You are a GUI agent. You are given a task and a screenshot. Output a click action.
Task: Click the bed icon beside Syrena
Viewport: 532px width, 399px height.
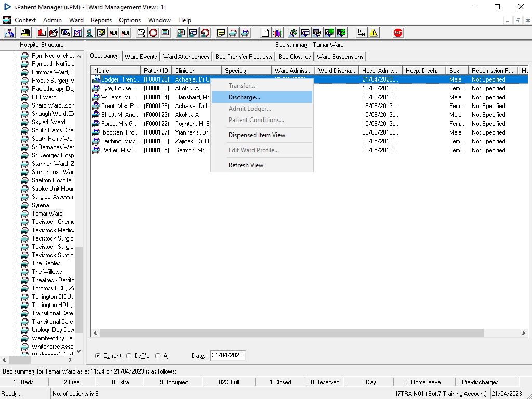click(25, 205)
